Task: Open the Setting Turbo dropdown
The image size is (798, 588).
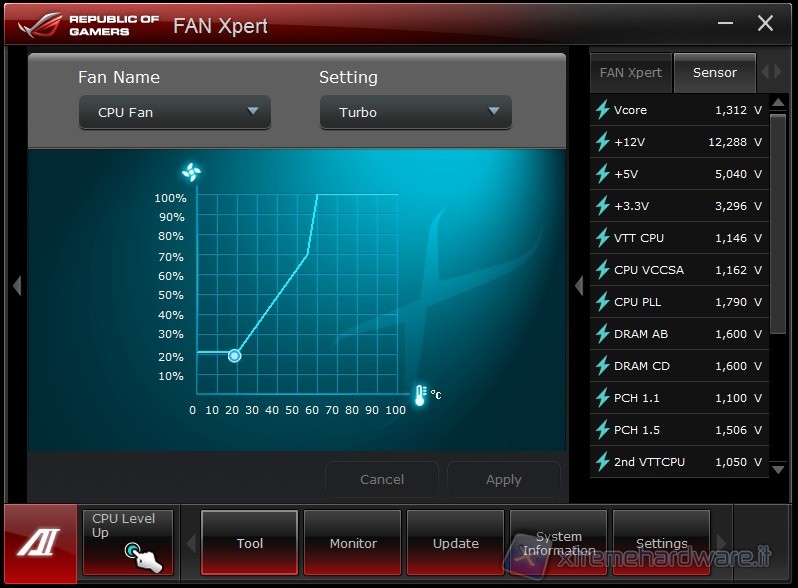Action: point(415,112)
